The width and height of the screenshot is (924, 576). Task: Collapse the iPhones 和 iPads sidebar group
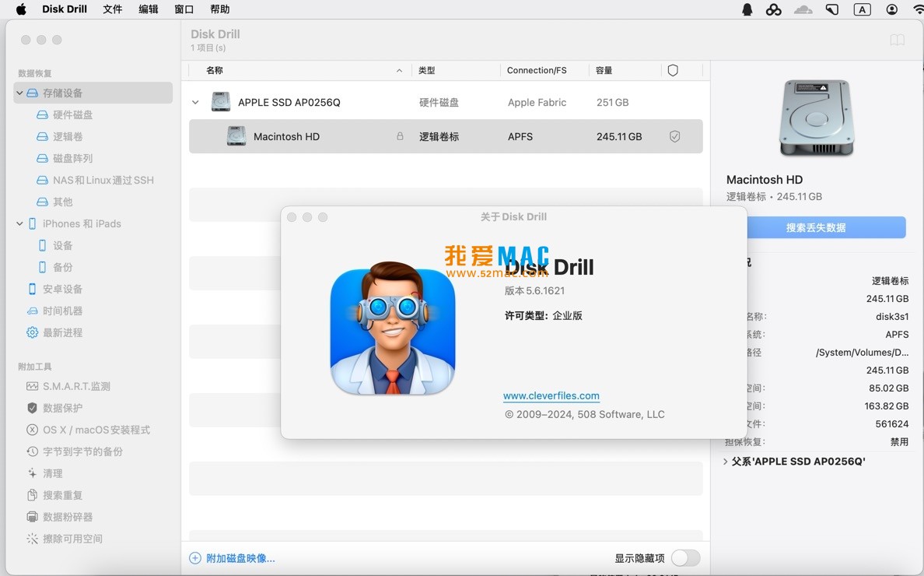tap(19, 223)
